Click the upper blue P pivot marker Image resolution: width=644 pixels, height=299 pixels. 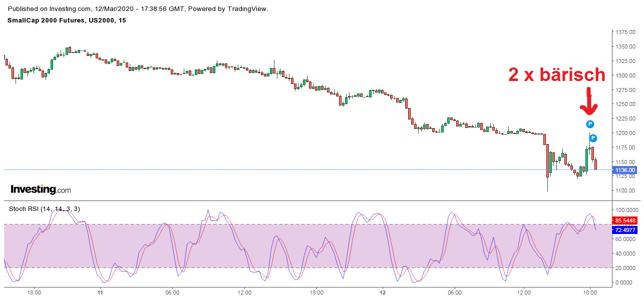(589, 123)
